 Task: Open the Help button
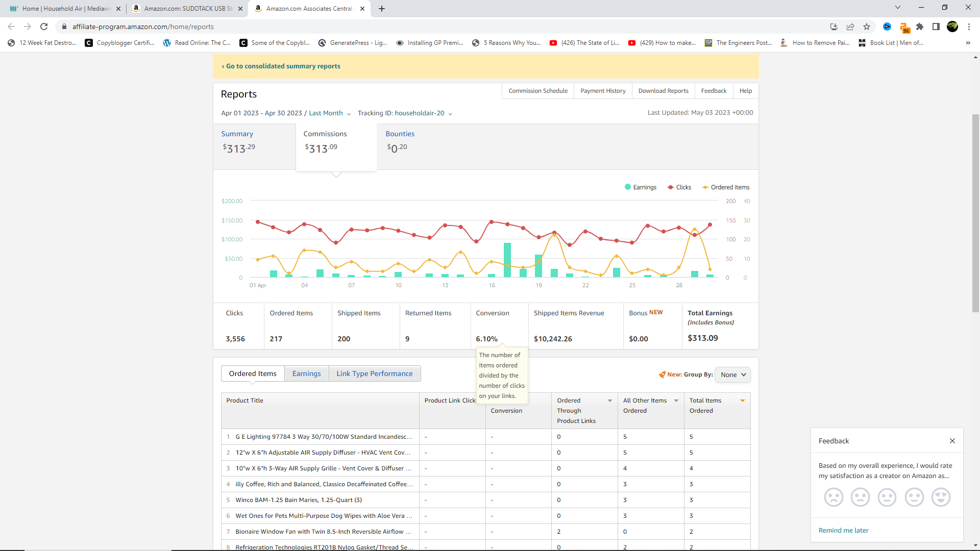click(x=746, y=91)
